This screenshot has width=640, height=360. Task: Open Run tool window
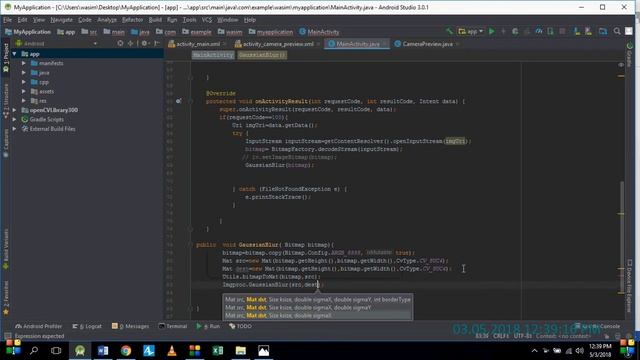(x=208, y=326)
